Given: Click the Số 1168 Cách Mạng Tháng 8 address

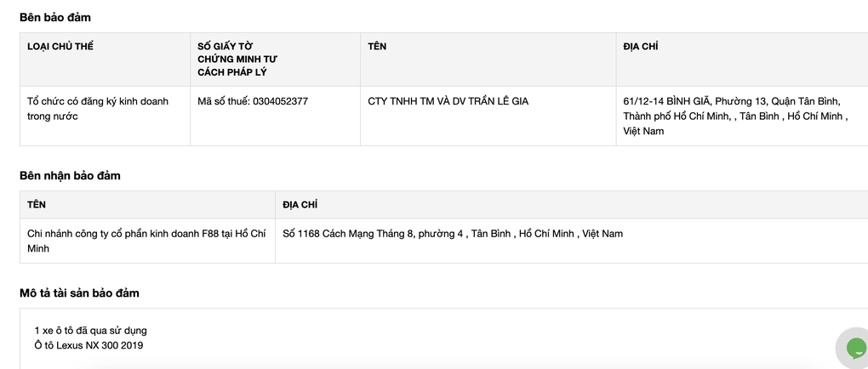Looking at the screenshot, I should (453, 234).
